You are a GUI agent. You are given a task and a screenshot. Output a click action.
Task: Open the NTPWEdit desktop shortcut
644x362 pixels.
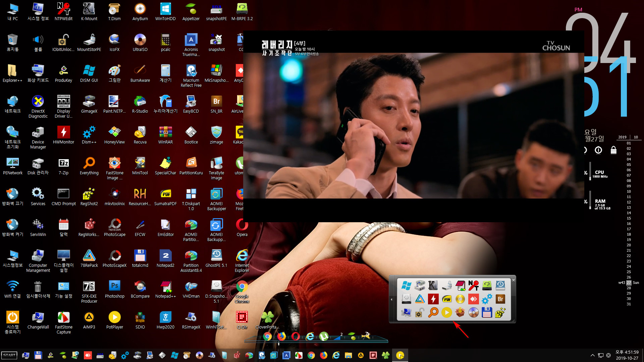point(63,12)
